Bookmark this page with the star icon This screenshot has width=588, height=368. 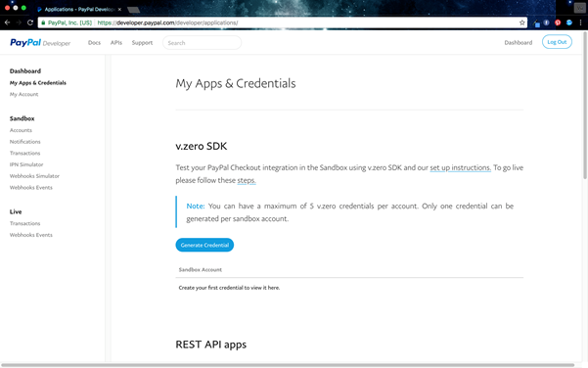pos(522,23)
